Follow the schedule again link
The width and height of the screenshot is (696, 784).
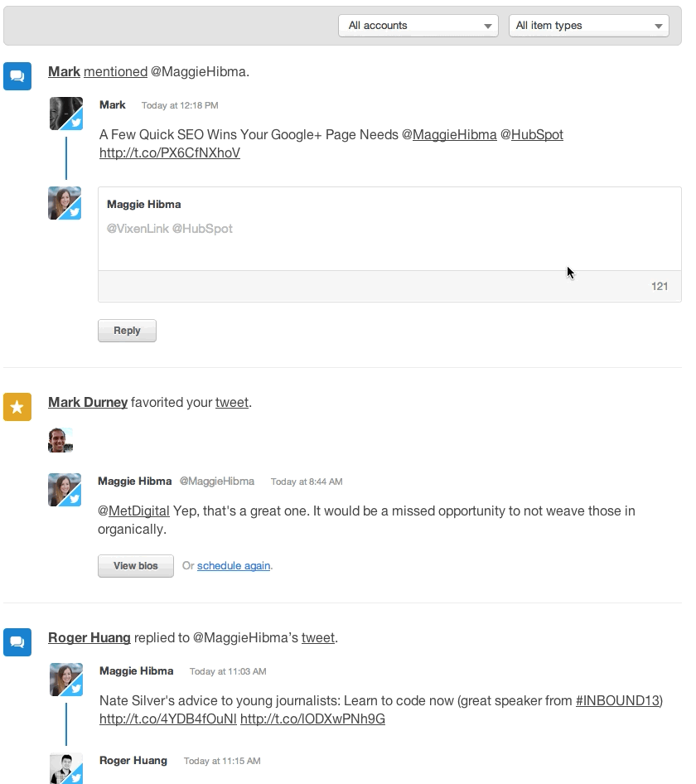coord(234,566)
